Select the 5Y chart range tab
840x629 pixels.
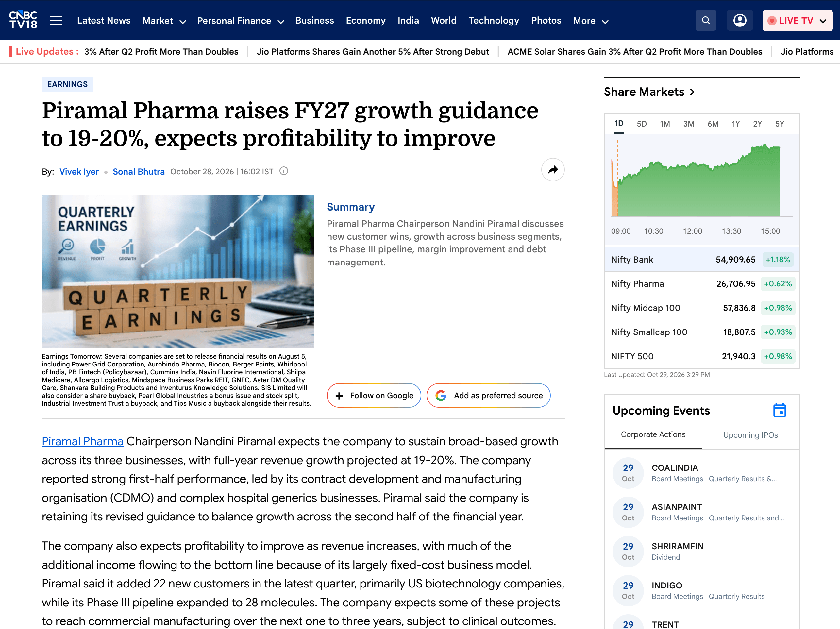click(779, 124)
